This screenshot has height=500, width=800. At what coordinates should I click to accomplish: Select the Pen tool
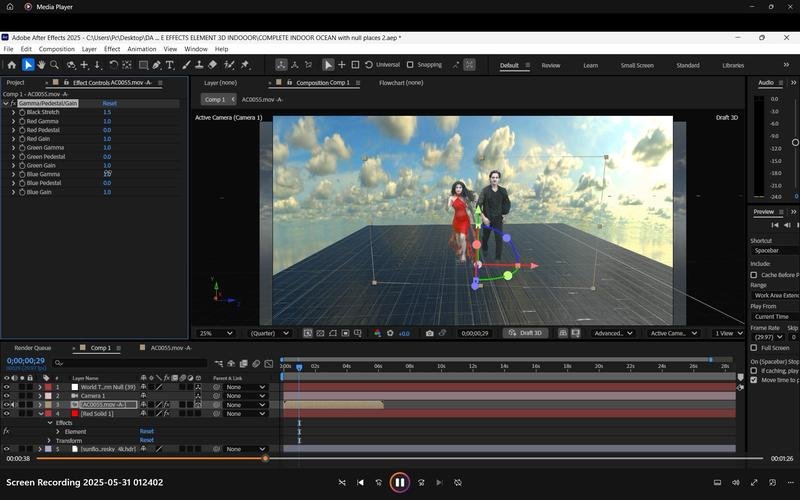157,65
